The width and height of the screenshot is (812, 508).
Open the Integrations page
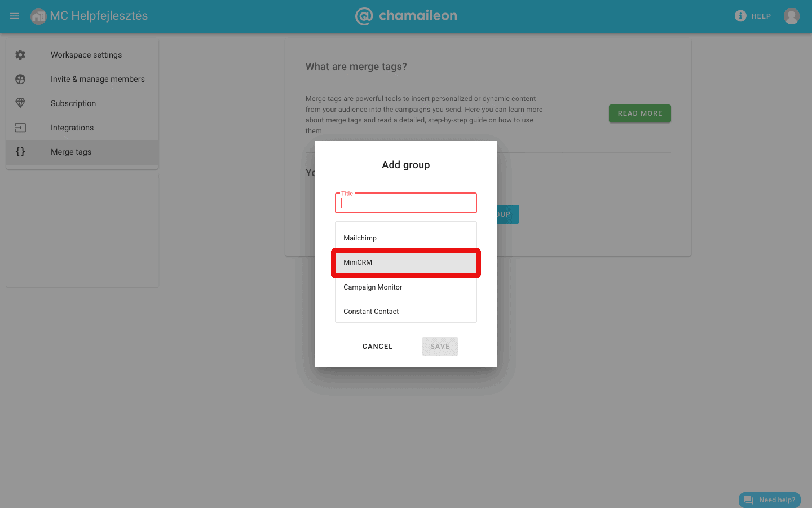click(x=82, y=128)
